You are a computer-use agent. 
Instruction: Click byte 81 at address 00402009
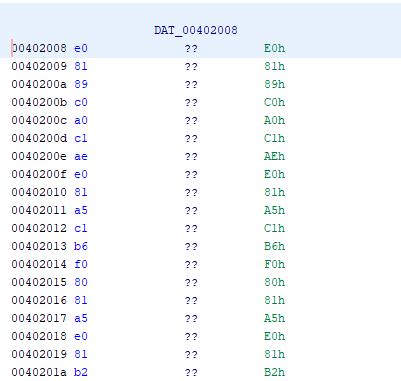[x=81, y=66]
